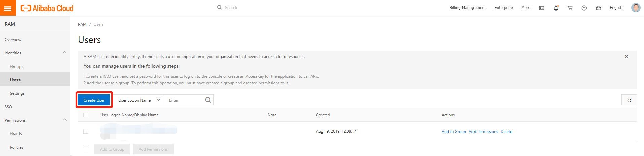Click the Delete link for the user

506,132
